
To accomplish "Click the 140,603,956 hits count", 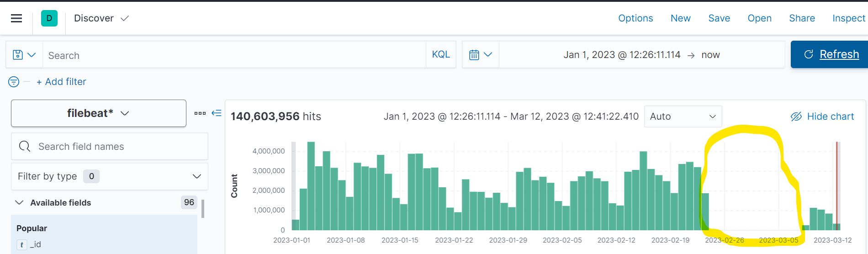I will (275, 116).
